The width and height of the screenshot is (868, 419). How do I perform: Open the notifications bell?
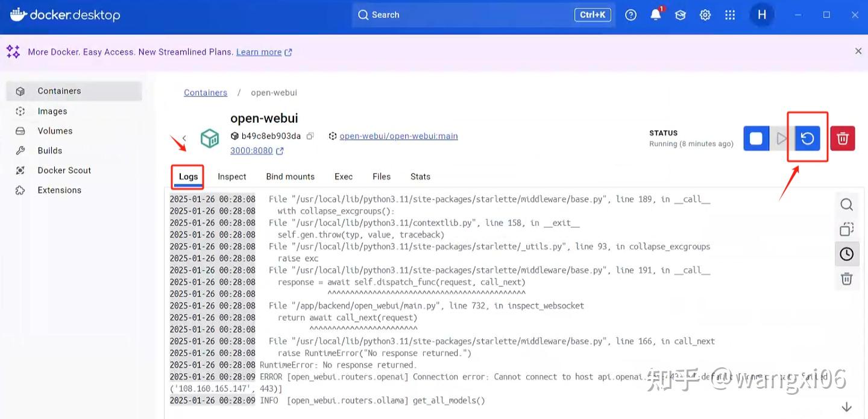click(656, 14)
